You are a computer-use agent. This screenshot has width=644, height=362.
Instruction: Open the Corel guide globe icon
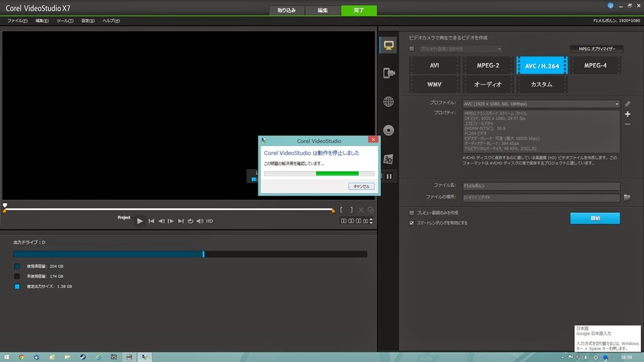click(610, 5)
